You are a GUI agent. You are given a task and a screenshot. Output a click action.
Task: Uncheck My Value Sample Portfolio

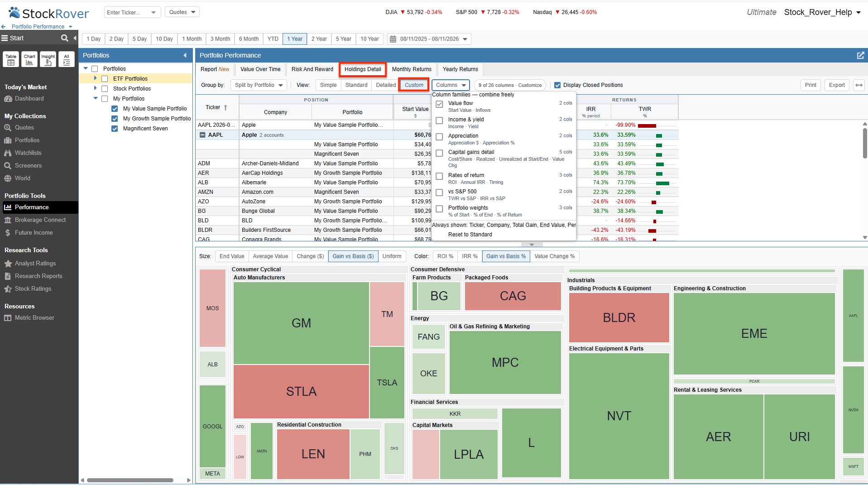(115, 109)
